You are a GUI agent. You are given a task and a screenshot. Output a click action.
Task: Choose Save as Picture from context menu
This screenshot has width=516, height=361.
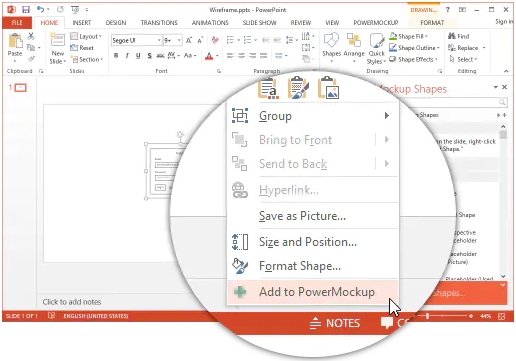(312, 216)
